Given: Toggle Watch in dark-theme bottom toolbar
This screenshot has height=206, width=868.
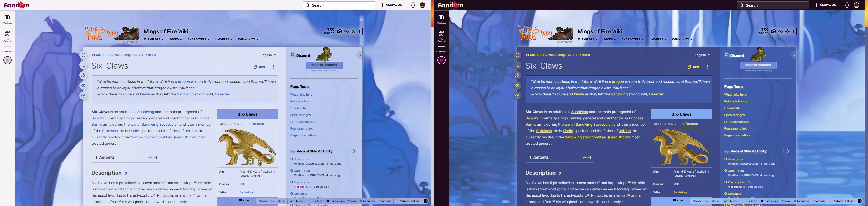Looking at the screenshot, I should coord(716,201).
